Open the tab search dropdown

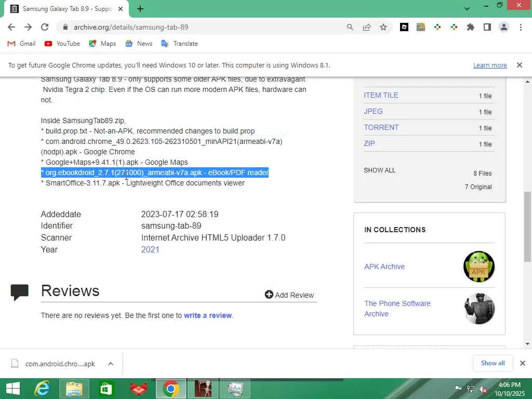[467, 9]
